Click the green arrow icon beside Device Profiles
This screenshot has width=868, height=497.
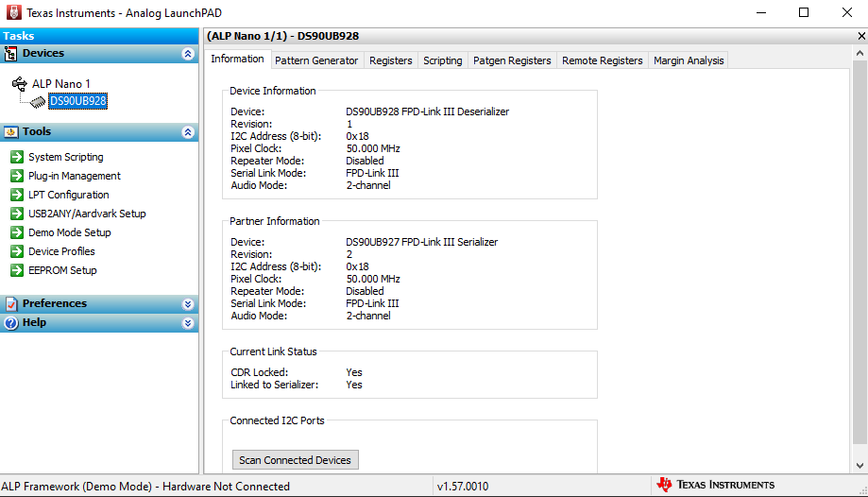click(17, 251)
